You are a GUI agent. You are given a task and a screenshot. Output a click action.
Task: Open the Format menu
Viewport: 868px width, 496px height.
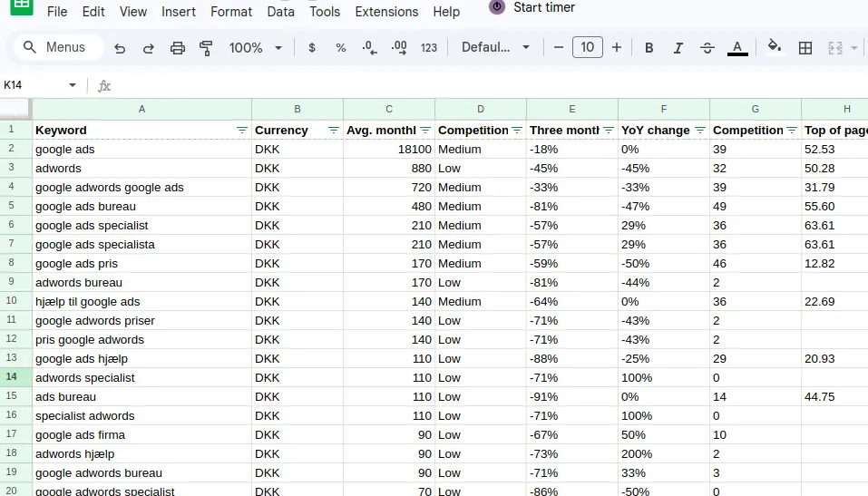[231, 12]
